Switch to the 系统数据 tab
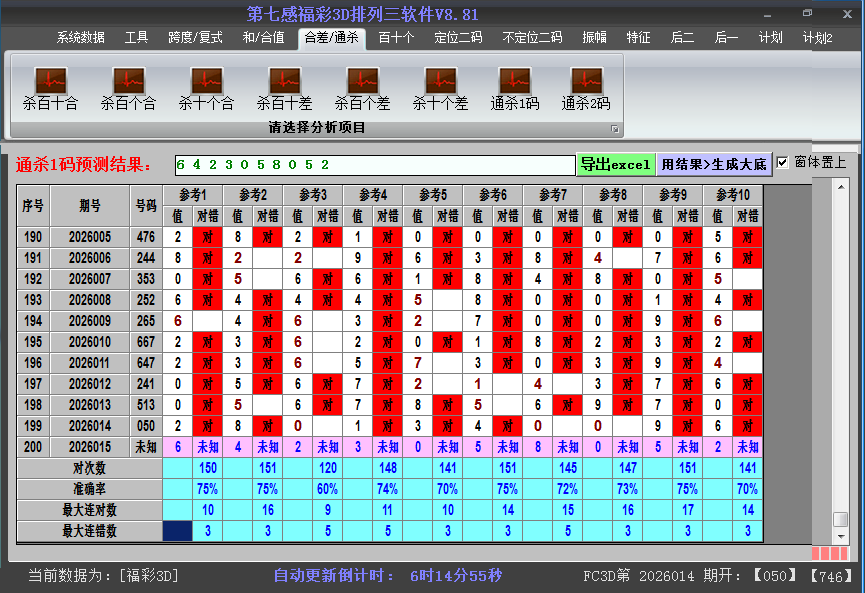 coord(80,38)
